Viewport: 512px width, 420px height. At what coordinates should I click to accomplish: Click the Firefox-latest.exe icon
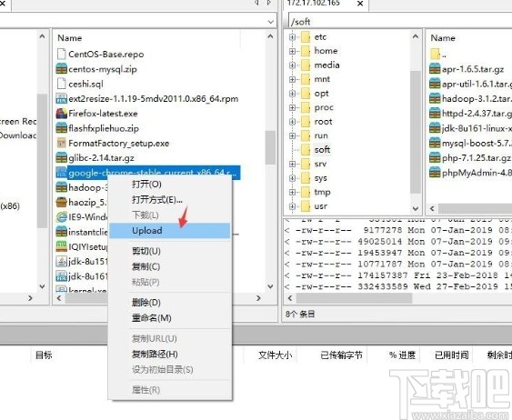click(x=62, y=114)
